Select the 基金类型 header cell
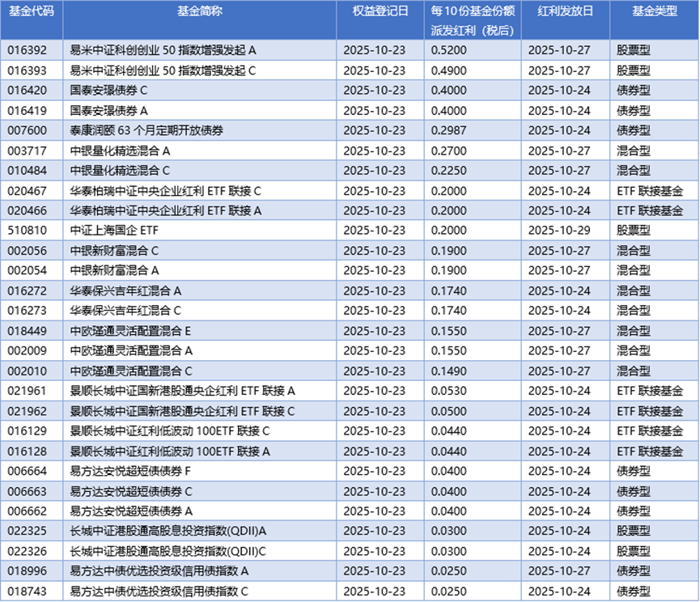Image resolution: width=700 pixels, height=602 pixels. [x=655, y=11]
